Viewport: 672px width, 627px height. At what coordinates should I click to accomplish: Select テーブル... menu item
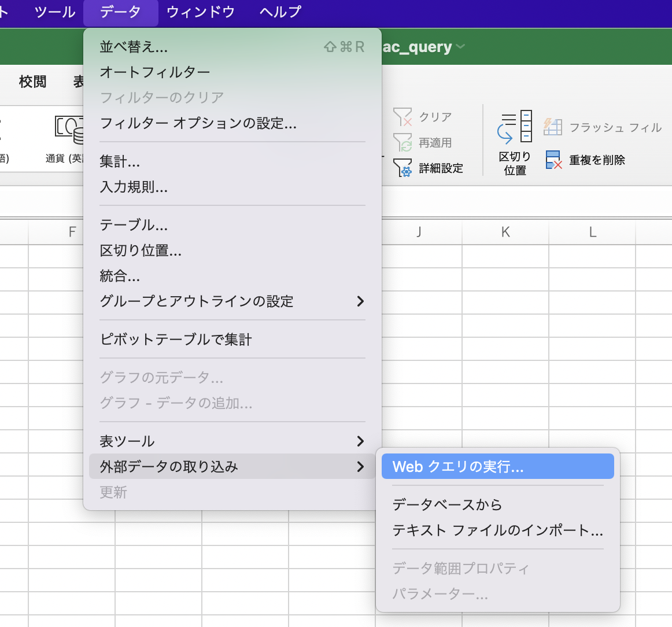232,225
